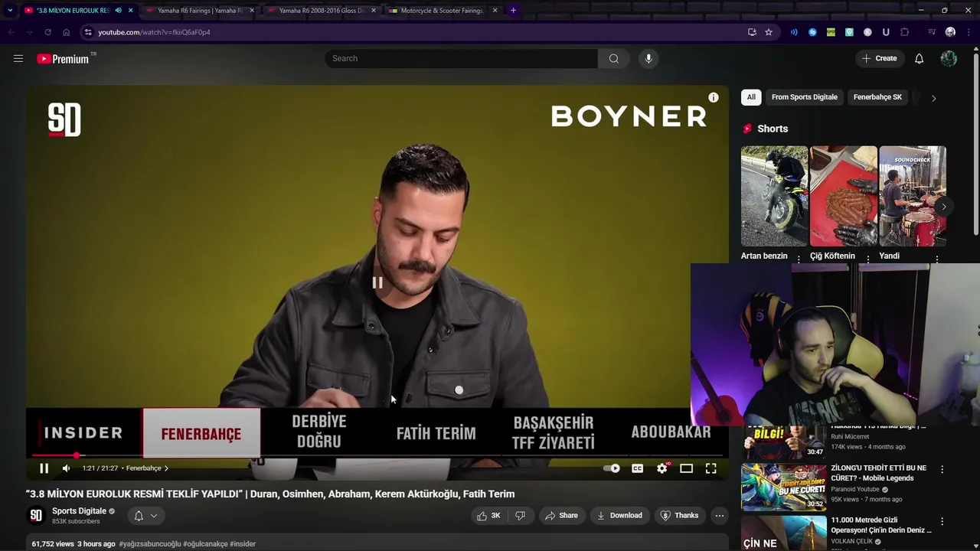The image size is (980, 551).
Task: Open browser three-dot menu
Action: [x=969, y=32]
